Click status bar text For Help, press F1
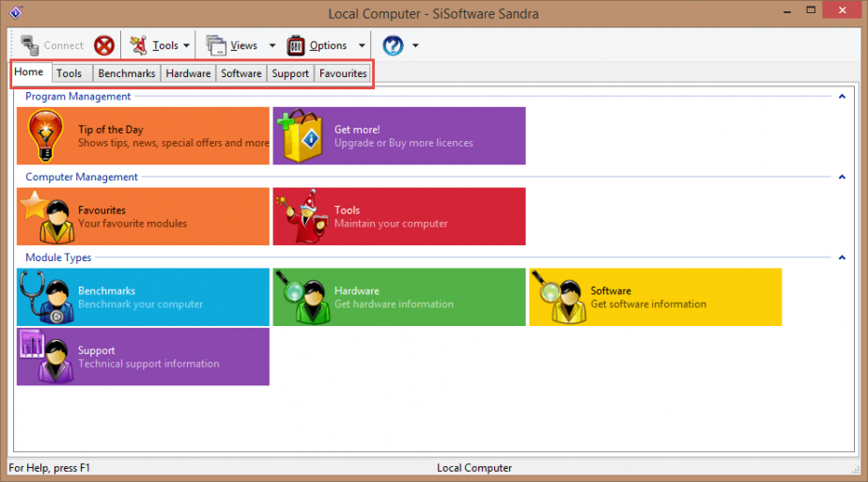Image resolution: width=868 pixels, height=482 pixels. pyautogui.click(x=49, y=468)
